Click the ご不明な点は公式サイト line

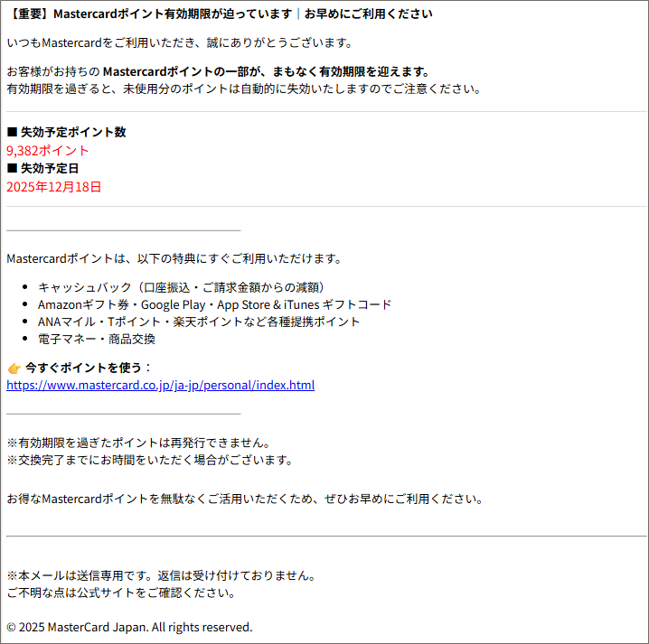(120, 593)
